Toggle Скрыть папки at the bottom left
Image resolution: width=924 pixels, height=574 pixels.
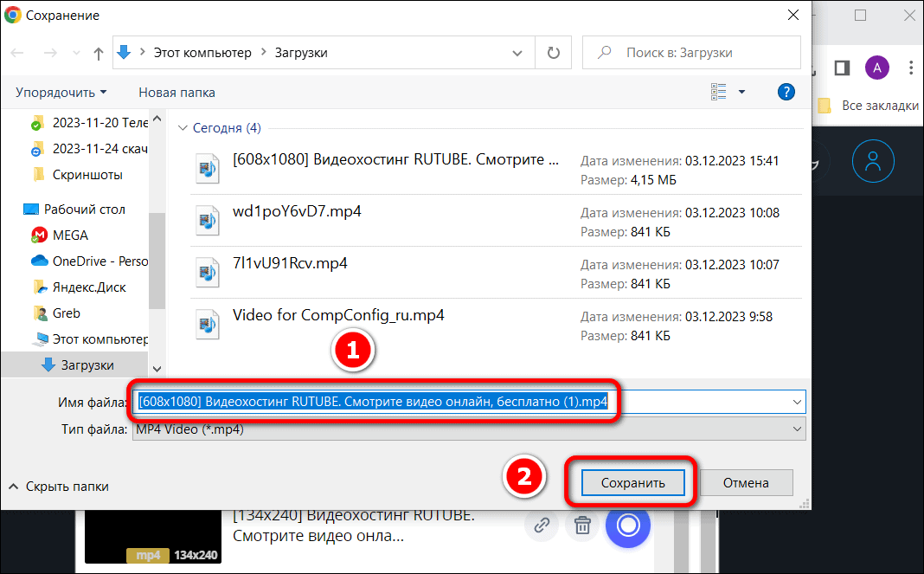click(x=58, y=487)
